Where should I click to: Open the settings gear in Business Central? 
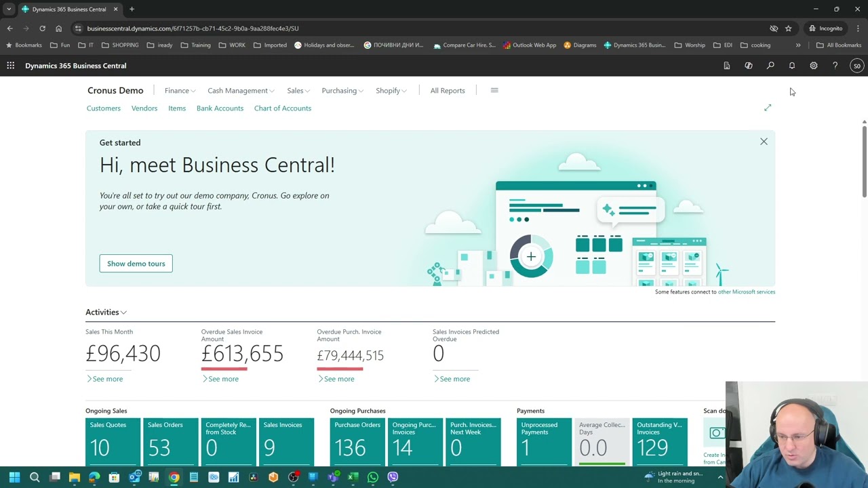814,66
